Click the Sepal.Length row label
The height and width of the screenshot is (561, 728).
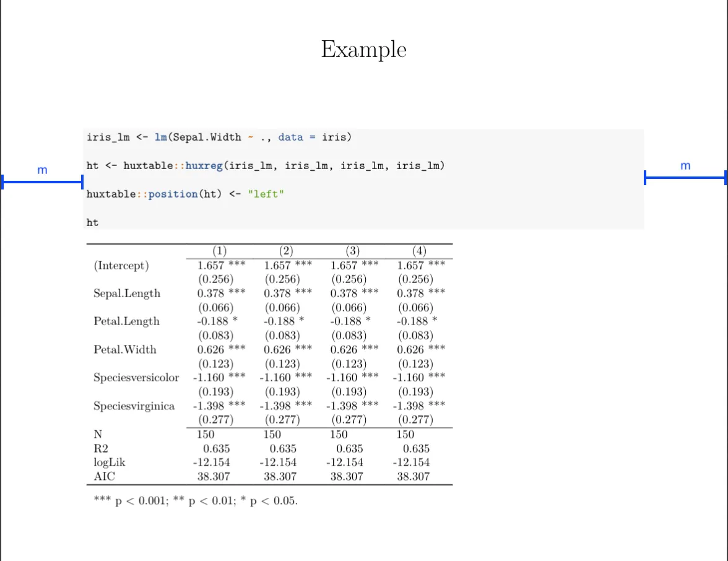(127, 294)
